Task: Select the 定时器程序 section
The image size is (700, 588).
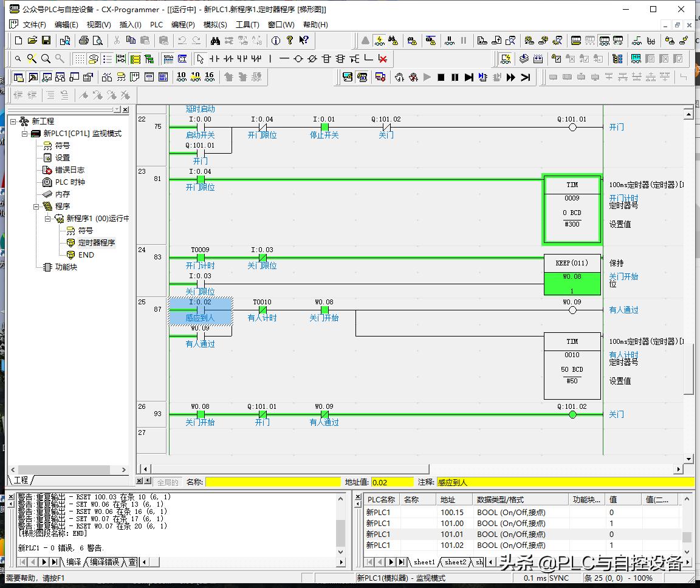Action: [97, 243]
